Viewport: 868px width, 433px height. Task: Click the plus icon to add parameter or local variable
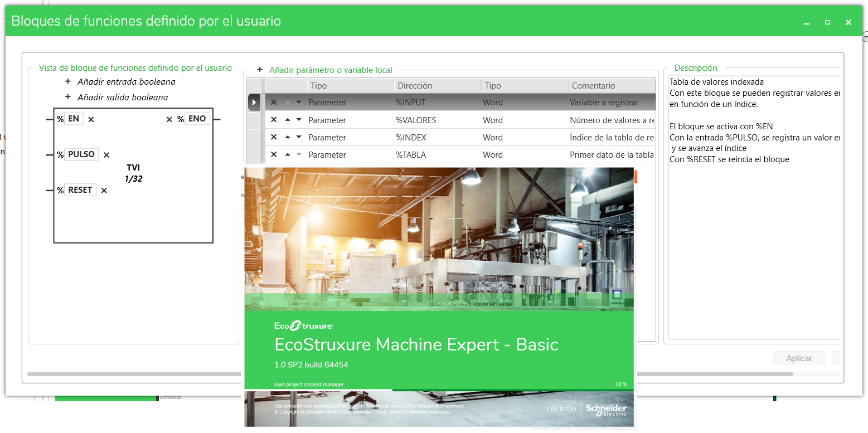pyautogui.click(x=259, y=69)
